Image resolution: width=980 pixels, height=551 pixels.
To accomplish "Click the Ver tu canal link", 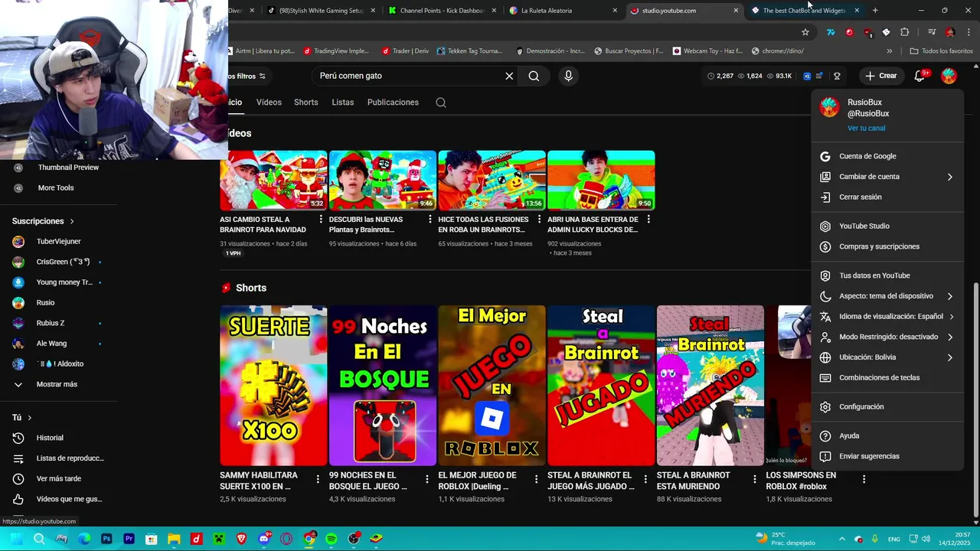I will pyautogui.click(x=866, y=129).
